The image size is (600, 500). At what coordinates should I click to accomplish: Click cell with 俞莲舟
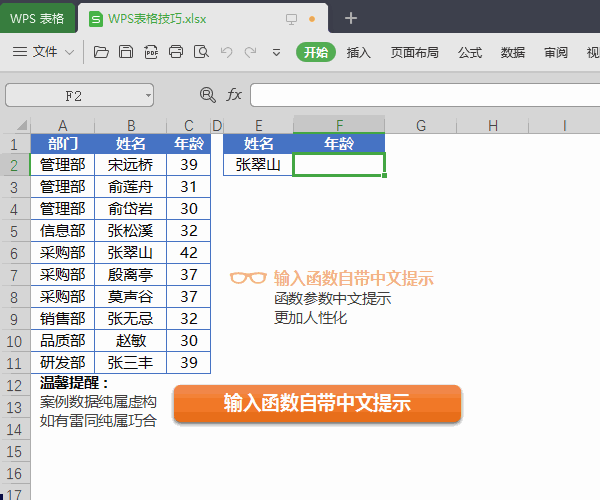[x=130, y=187]
